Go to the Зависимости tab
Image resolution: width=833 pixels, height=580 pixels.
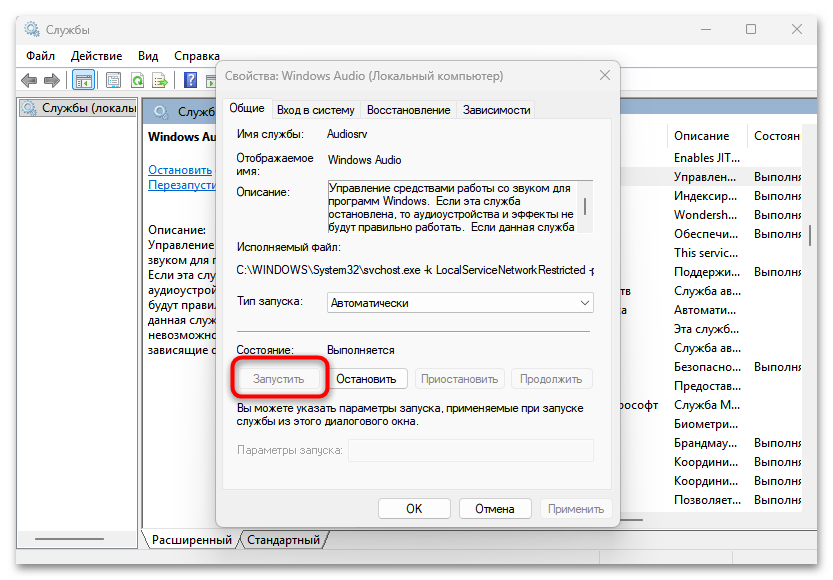click(496, 110)
